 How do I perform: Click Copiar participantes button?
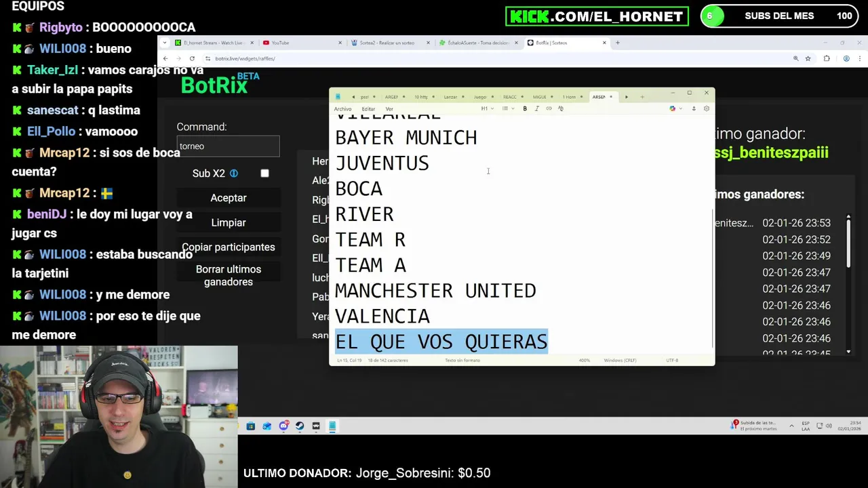tap(229, 247)
